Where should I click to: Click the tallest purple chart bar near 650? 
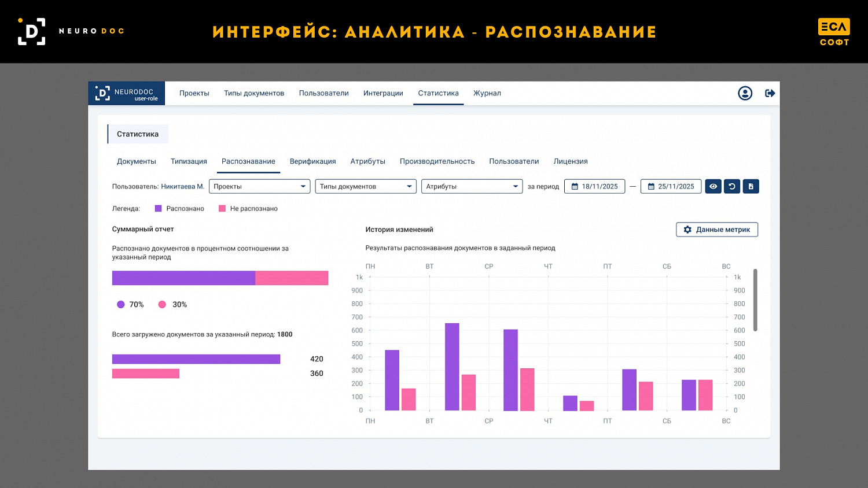point(452,367)
